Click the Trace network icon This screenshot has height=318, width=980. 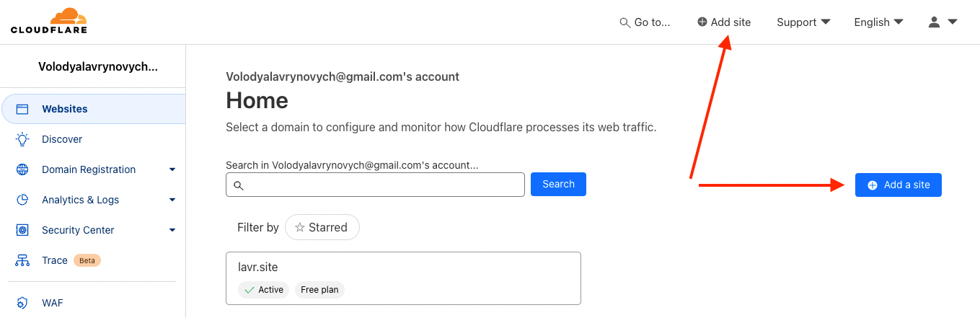coord(22,260)
